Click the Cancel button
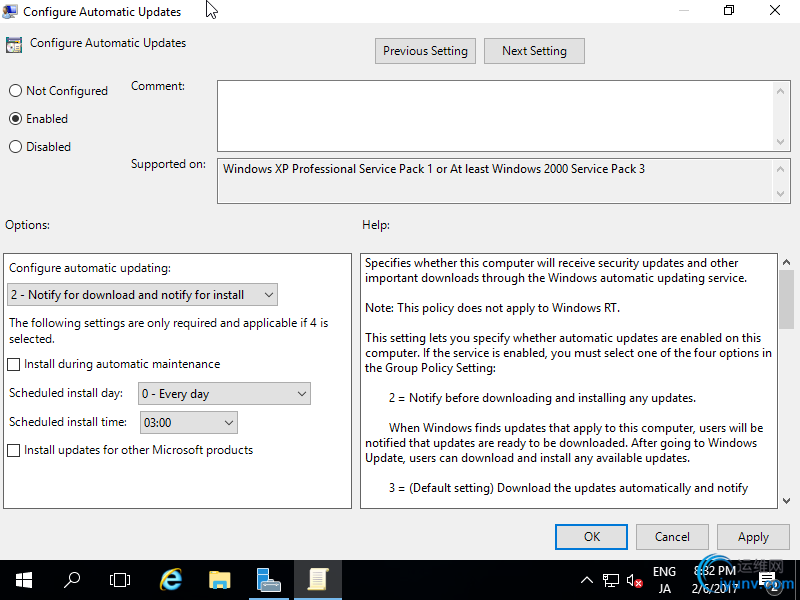Screen dimensions: 800x600 pyautogui.click(x=672, y=537)
